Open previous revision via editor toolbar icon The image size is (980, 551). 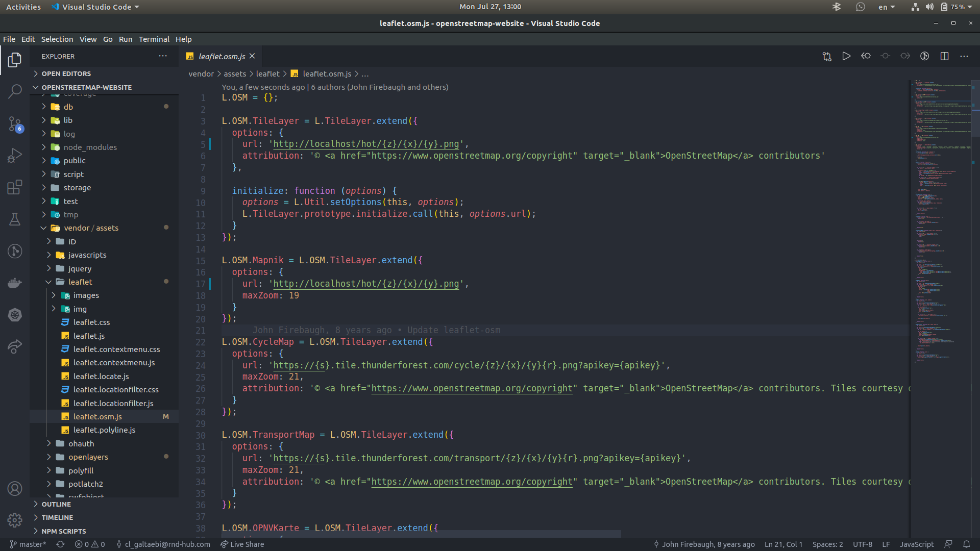866,56
